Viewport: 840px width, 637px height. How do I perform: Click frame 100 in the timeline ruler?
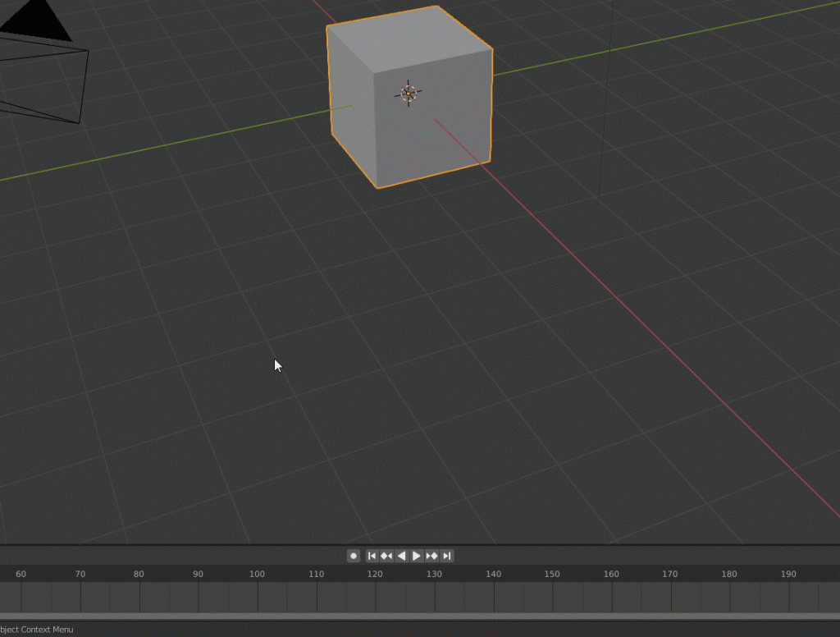(x=257, y=574)
